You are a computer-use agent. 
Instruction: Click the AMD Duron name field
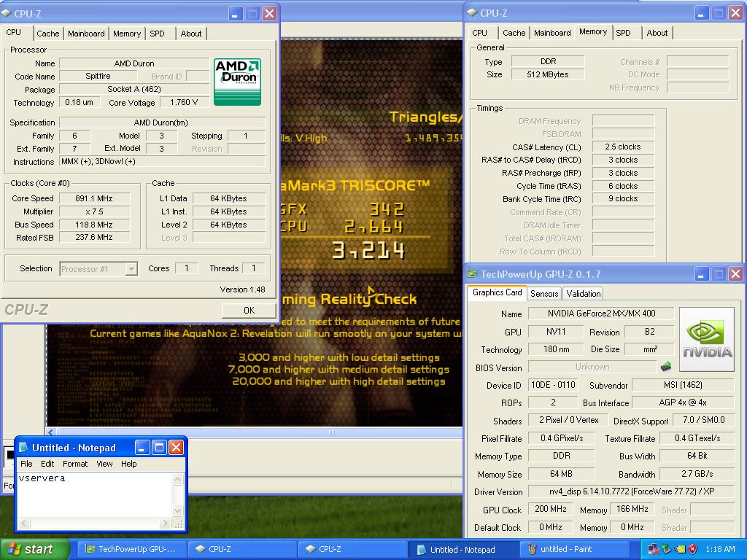pyautogui.click(x=134, y=63)
